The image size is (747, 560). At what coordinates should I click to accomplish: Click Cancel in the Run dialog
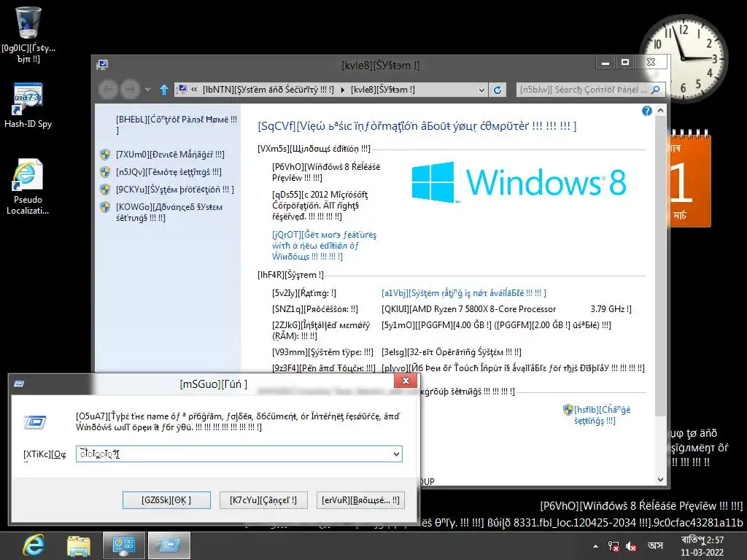coord(263,500)
